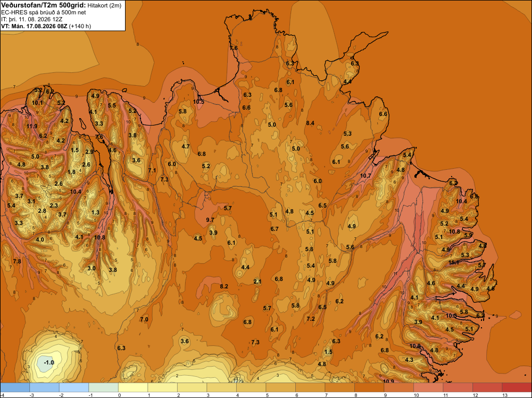Select the dark red legend swatch between 12 and 13
Screen dimensions: 532x398
(x=487, y=387)
